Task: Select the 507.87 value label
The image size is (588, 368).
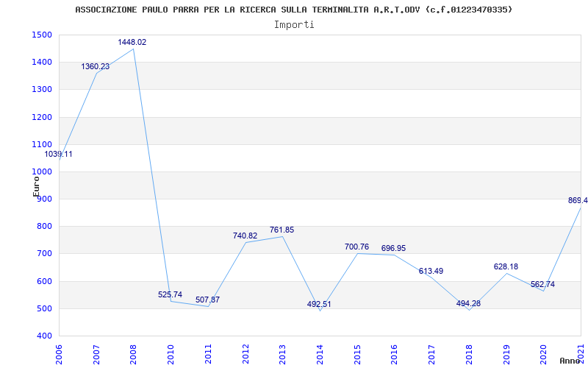Action: 207,300
